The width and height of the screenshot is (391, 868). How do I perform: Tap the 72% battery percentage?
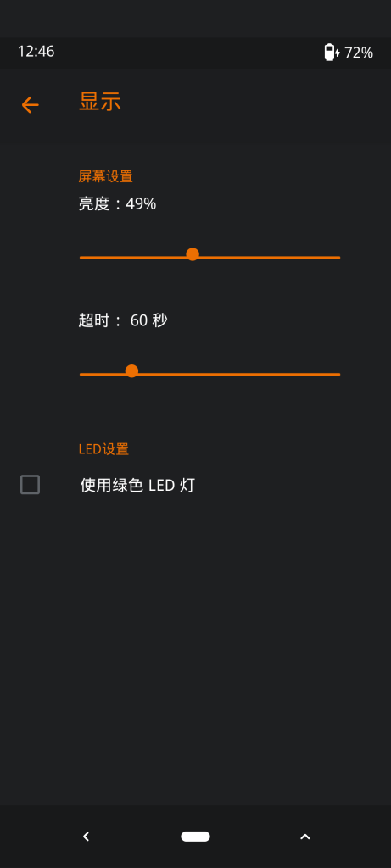(x=358, y=53)
